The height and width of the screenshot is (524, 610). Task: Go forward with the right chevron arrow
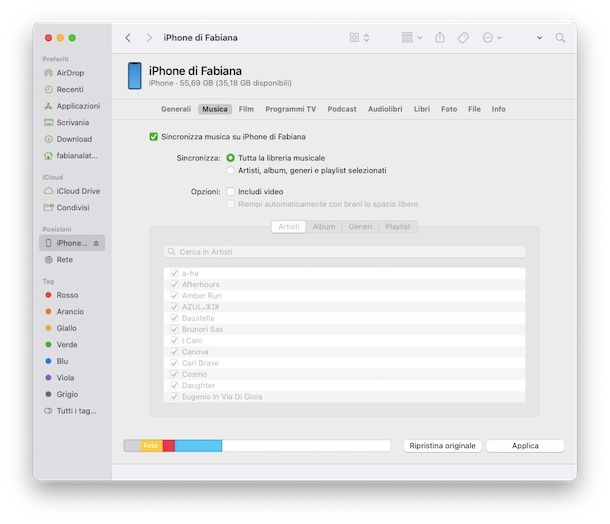coord(149,38)
